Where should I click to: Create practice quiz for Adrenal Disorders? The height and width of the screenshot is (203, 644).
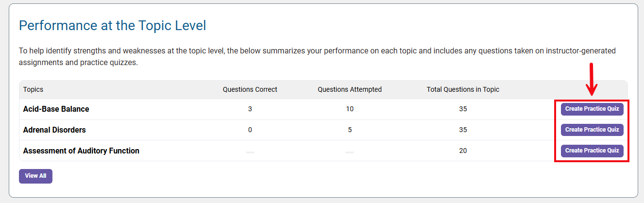point(592,130)
